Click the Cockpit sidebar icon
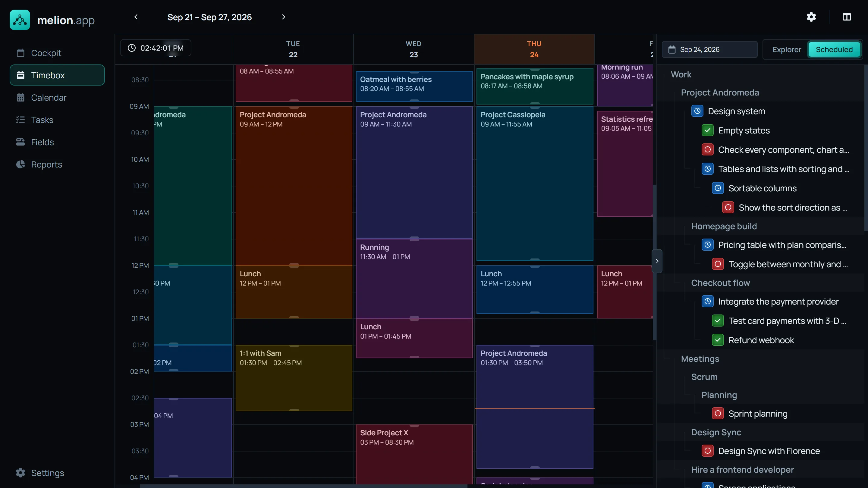This screenshot has height=488, width=868. click(20, 53)
